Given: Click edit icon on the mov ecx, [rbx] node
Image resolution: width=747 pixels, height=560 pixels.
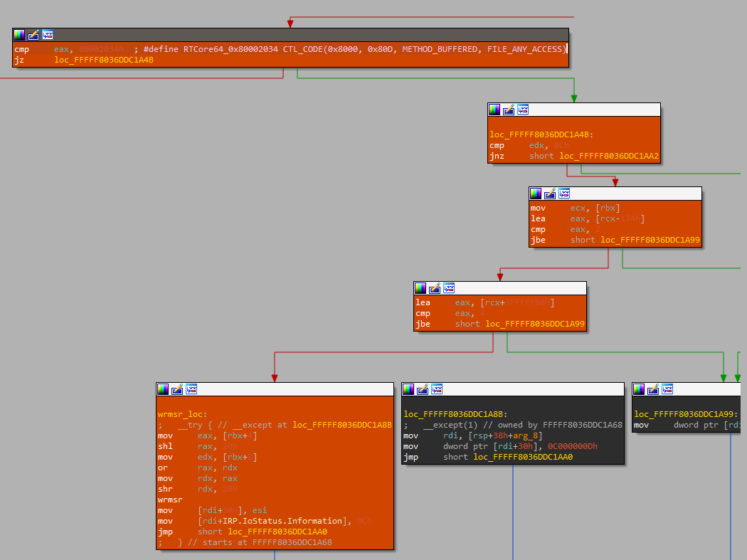Looking at the screenshot, I should (550, 194).
